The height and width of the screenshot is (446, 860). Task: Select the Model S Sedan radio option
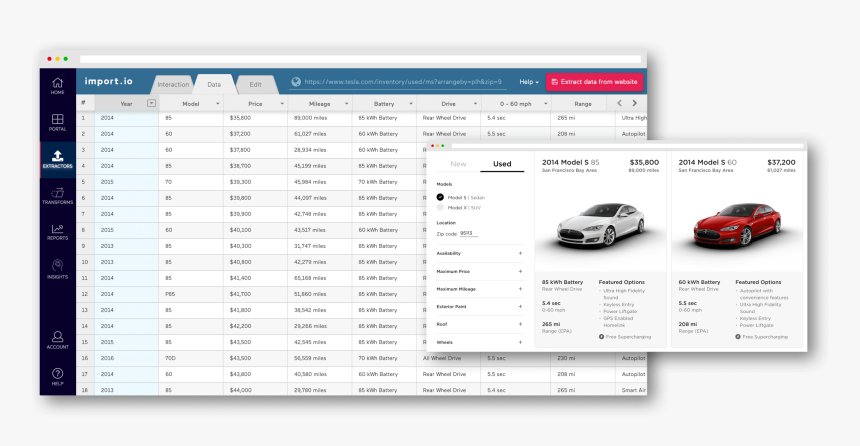pyautogui.click(x=440, y=197)
